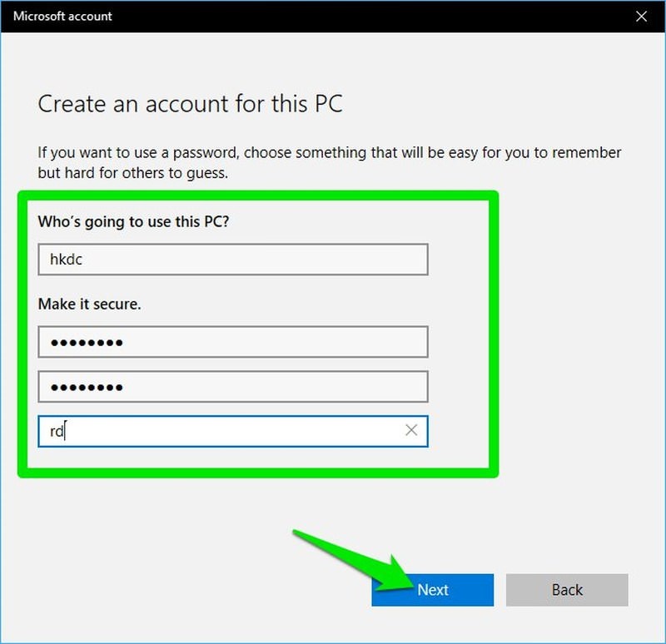This screenshot has height=644, width=666.
Task: Focus the password hint field
Action: click(216, 431)
